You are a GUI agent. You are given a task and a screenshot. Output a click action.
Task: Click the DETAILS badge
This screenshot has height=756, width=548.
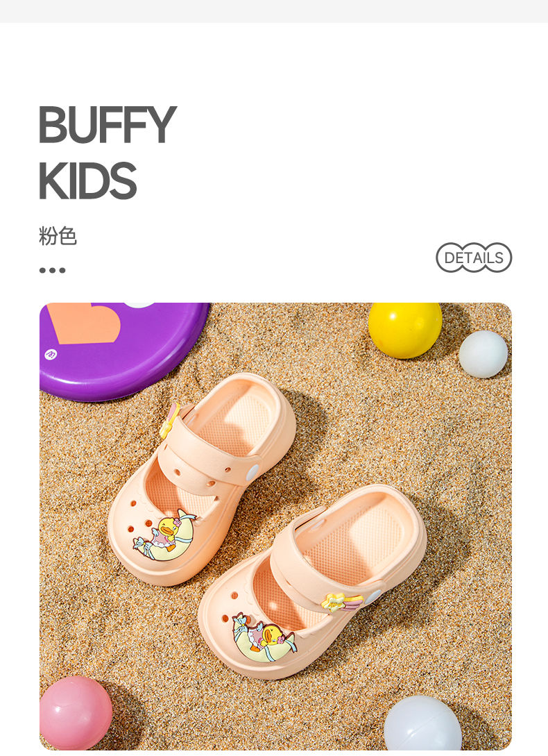[x=474, y=258]
